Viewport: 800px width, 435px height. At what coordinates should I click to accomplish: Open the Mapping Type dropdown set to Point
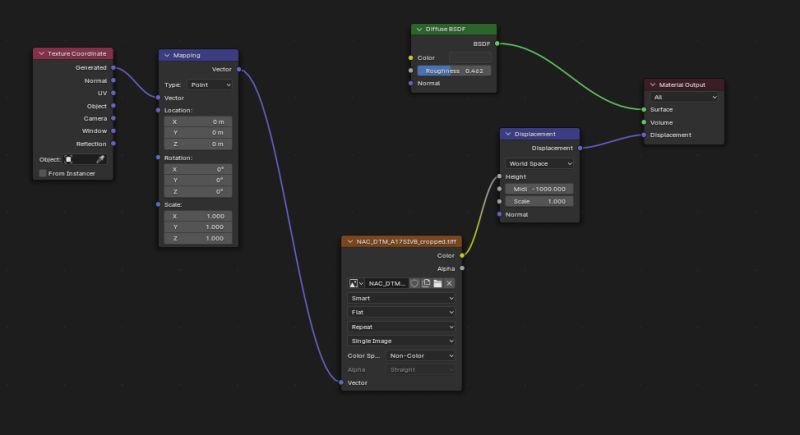210,85
